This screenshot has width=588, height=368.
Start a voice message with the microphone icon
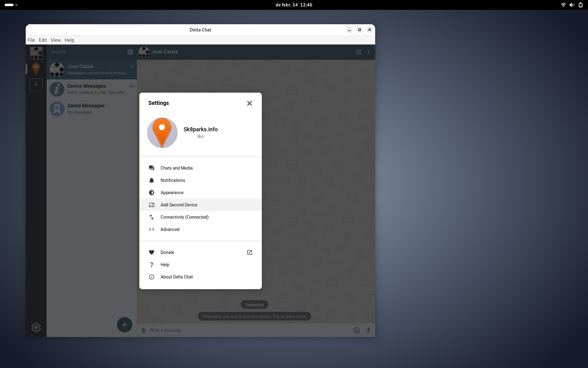(x=368, y=330)
